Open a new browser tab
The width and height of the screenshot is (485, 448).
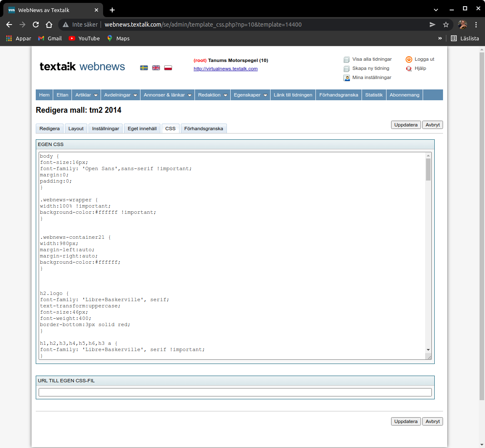tap(112, 10)
